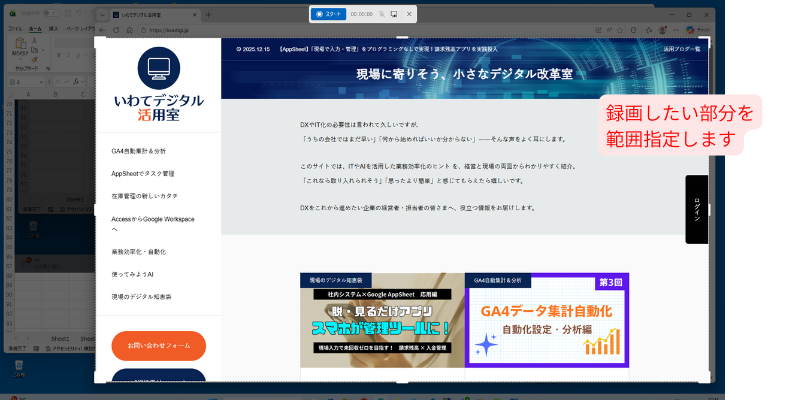800x400 pixels.
Task: Click the fx insert function icon in Excel
Action: click(76, 82)
